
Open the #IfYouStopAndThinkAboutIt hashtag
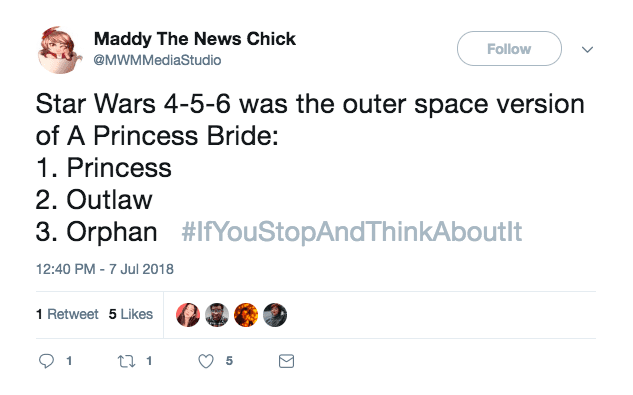click(x=352, y=232)
